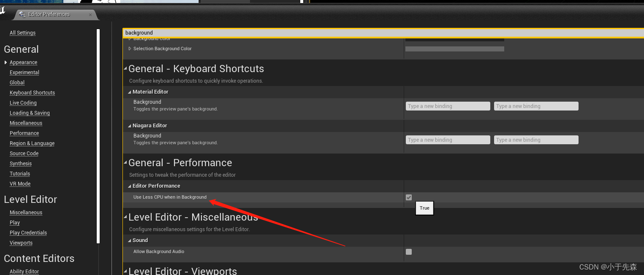Click the sidebar vertical scrollbar

pyautogui.click(x=98, y=136)
